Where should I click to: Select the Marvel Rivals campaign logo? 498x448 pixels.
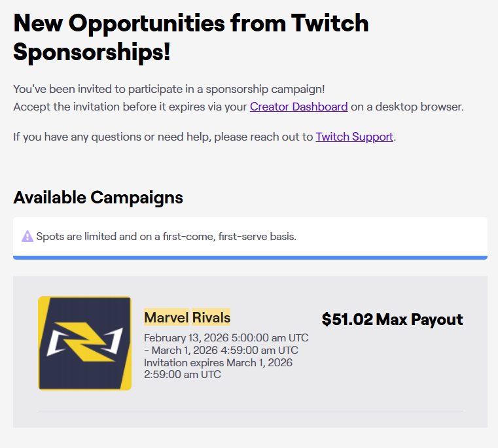(x=85, y=343)
